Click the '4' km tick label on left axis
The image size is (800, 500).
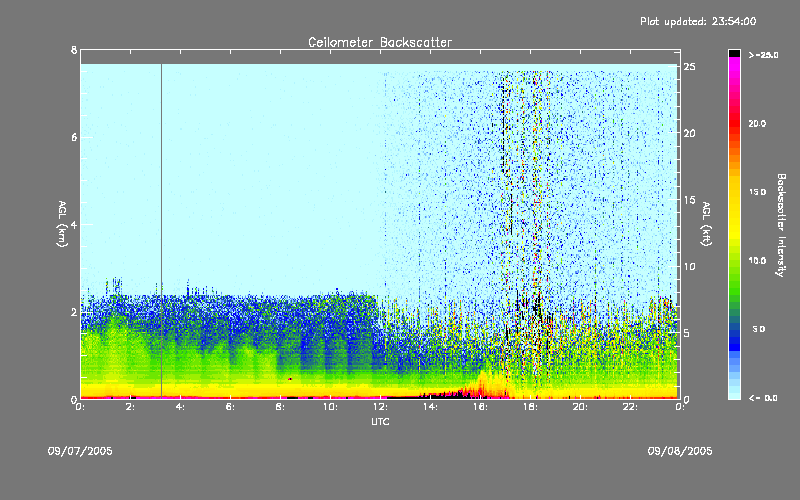[74, 224]
